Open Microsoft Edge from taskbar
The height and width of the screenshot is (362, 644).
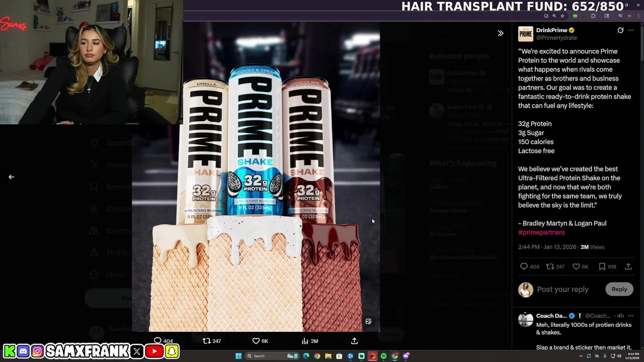point(306,356)
